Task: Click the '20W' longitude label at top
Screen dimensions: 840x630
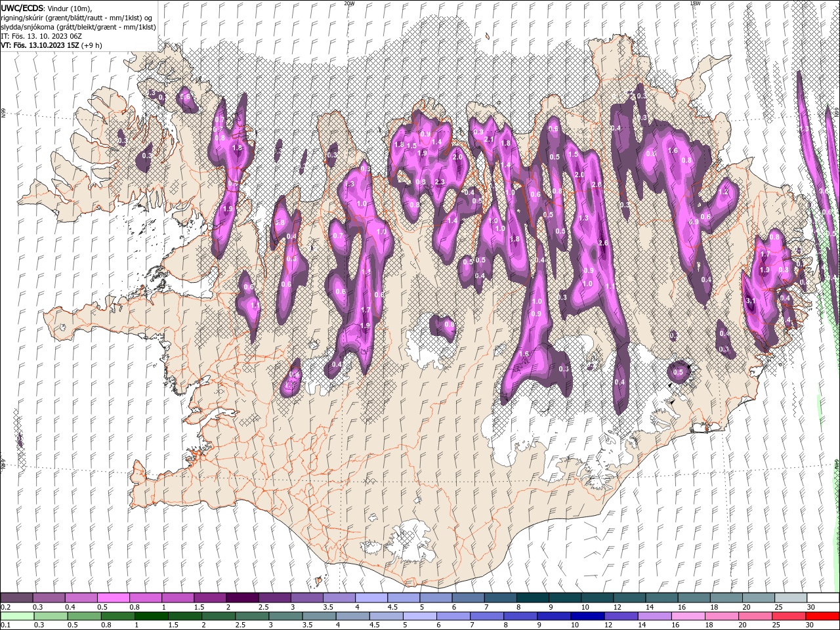Action: coord(348,3)
